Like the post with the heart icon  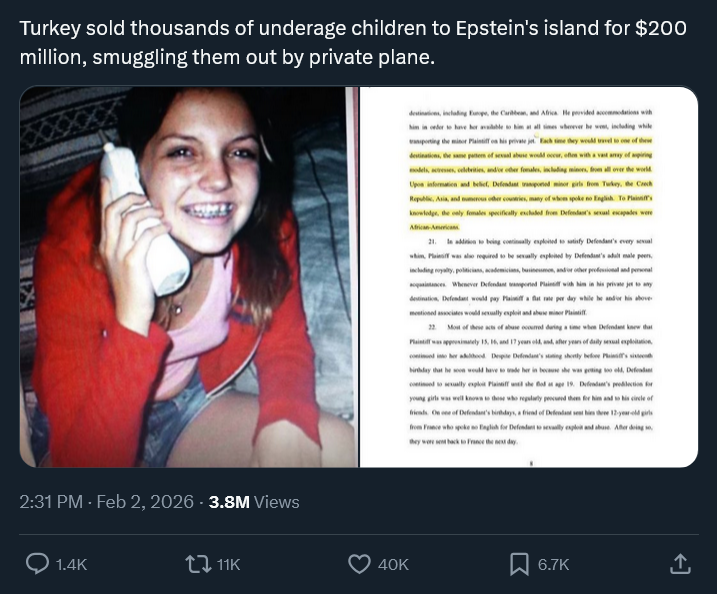[359, 564]
